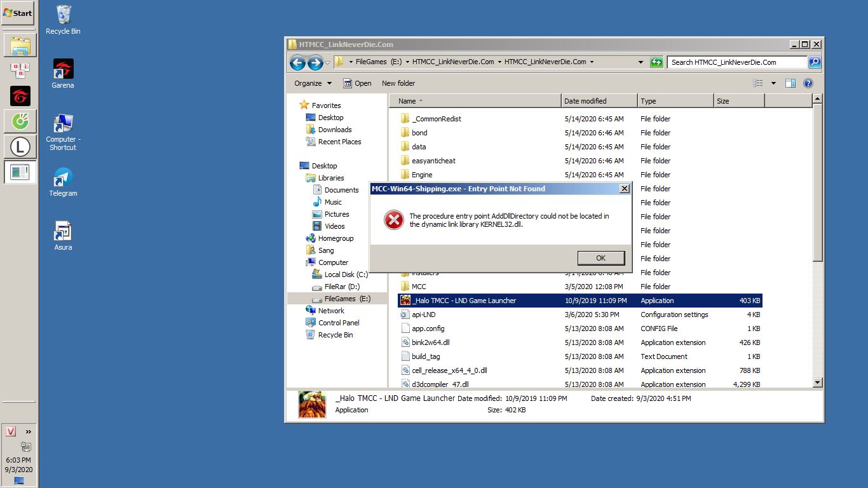Dismiss the Entry Point error with OK
This screenshot has height=488, width=868.
600,258
